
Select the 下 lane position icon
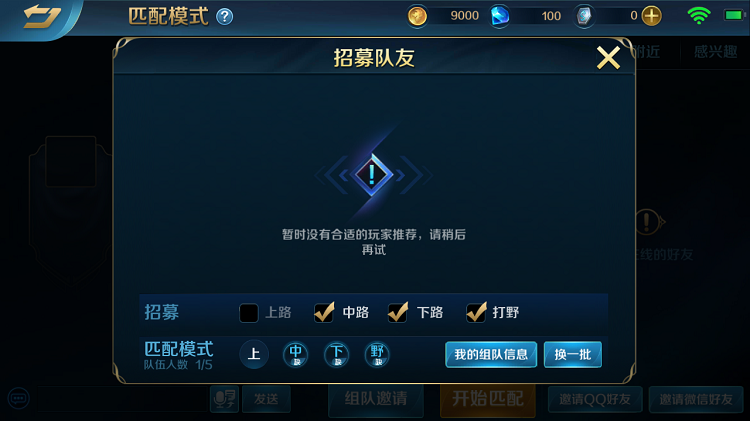coord(337,355)
